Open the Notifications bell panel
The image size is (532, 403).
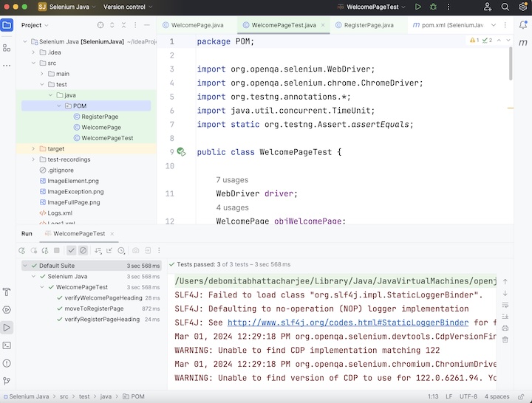[x=523, y=25]
